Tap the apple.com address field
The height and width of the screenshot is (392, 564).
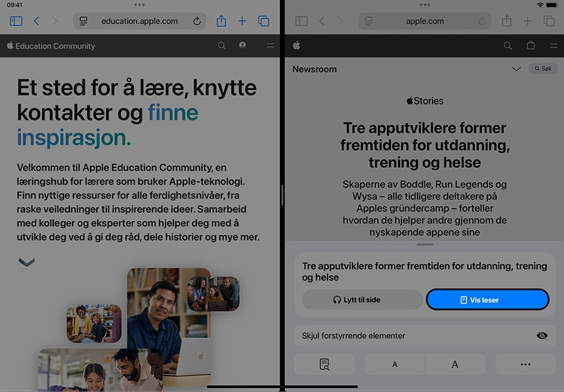[425, 21]
